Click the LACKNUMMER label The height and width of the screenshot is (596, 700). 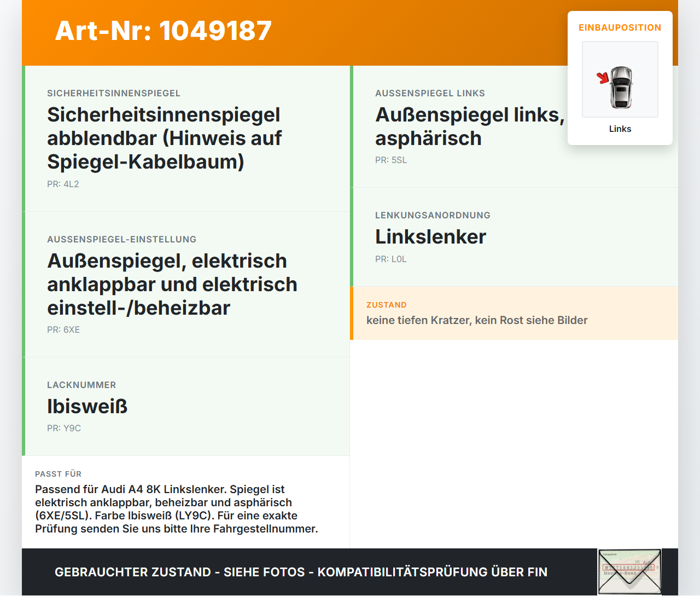pos(81,385)
